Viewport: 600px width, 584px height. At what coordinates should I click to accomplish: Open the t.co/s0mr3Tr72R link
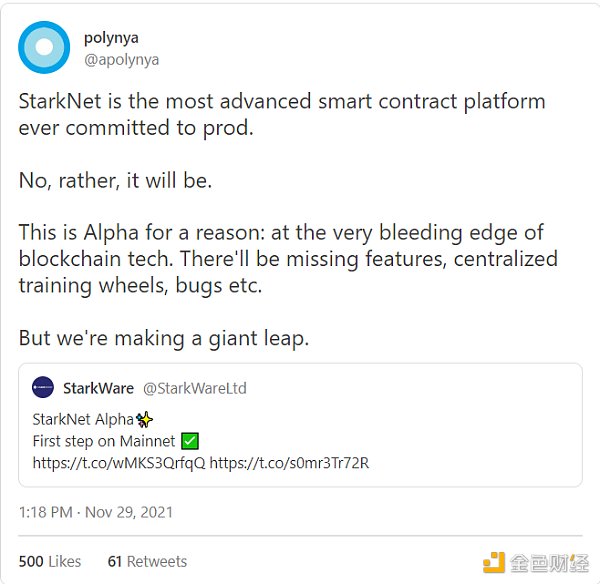(289, 463)
